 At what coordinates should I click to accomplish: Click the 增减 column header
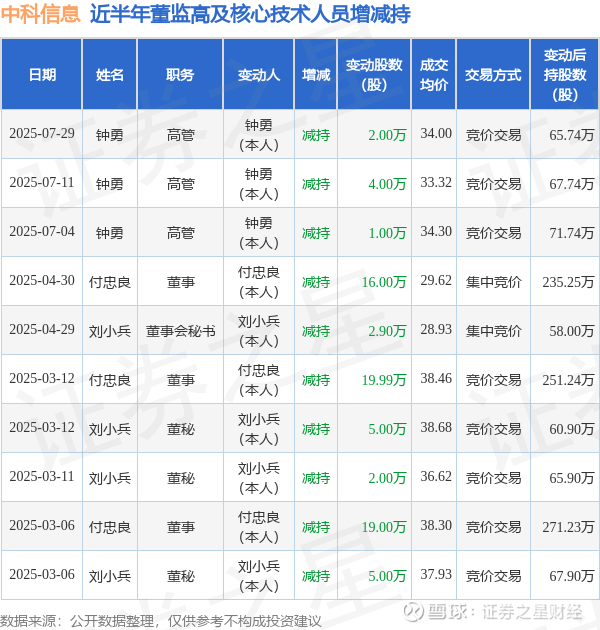coord(315,75)
